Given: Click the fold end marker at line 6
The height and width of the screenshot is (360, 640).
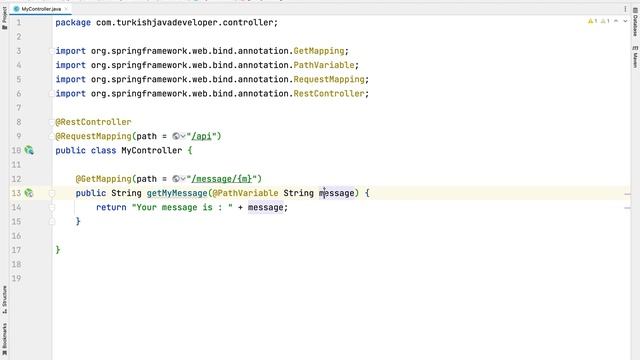Looking at the screenshot, I should coord(52,94).
